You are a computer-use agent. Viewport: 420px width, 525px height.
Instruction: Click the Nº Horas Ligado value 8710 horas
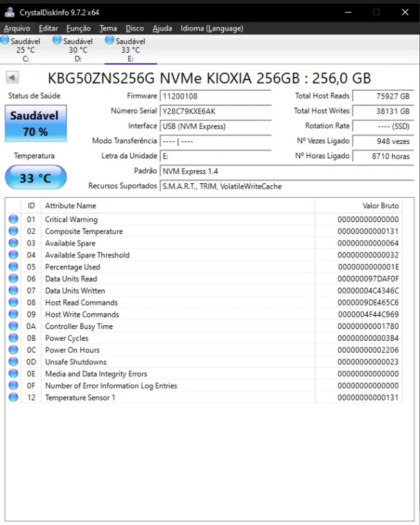(383, 156)
